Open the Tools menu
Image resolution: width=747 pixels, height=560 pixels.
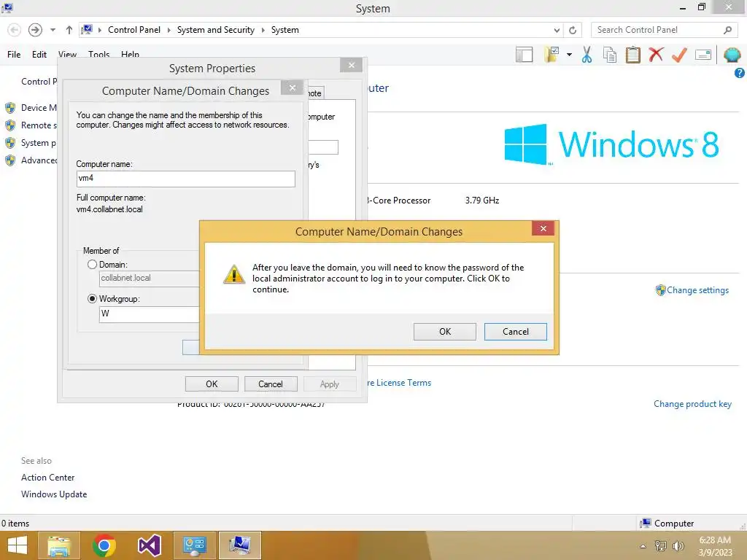[98, 54]
